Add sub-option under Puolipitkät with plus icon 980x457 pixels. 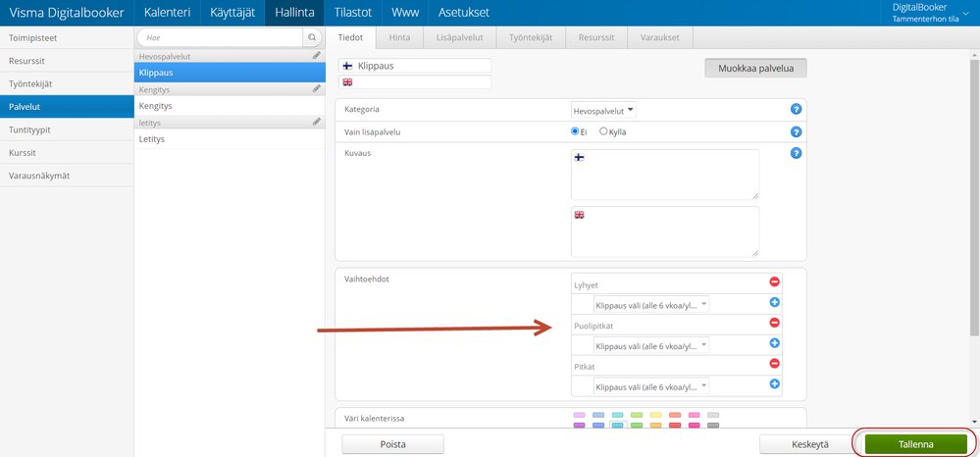pos(774,343)
